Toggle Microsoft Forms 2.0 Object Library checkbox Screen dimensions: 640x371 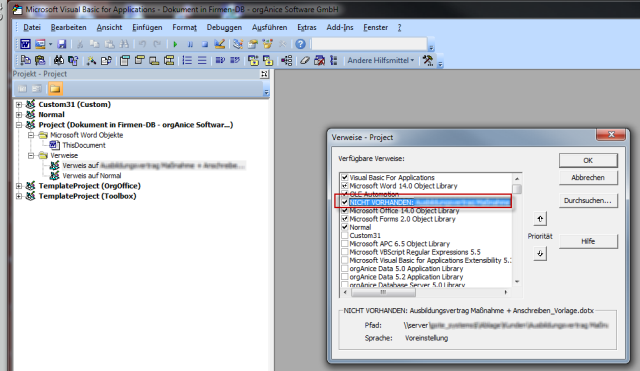point(345,219)
